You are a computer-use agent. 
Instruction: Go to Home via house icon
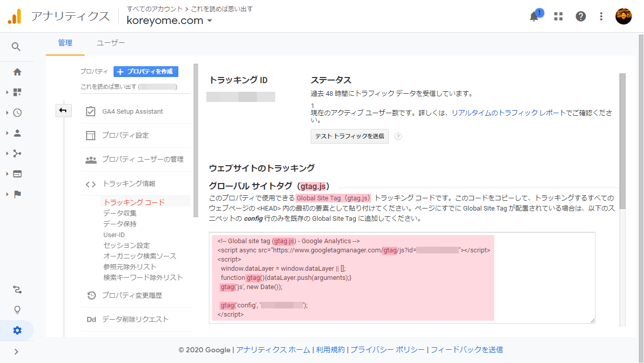17,72
